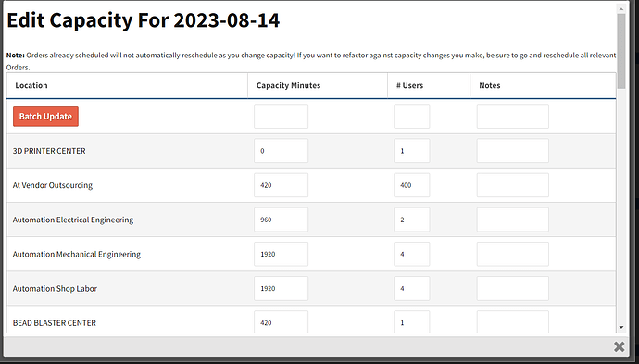Click the Batch Update button
Image resolution: width=639 pixels, height=364 pixels.
(45, 116)
